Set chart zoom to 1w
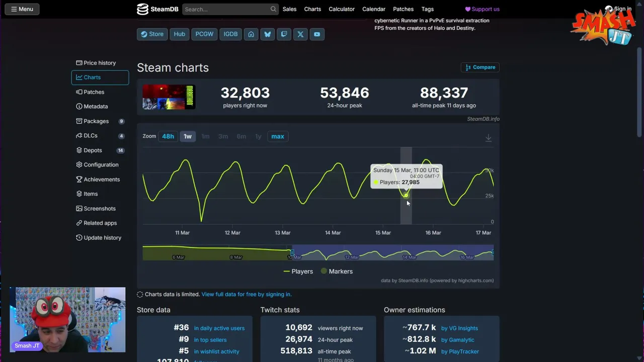This screenshot has width=644, height=362. pyautogui.click(x=188, y=136)
